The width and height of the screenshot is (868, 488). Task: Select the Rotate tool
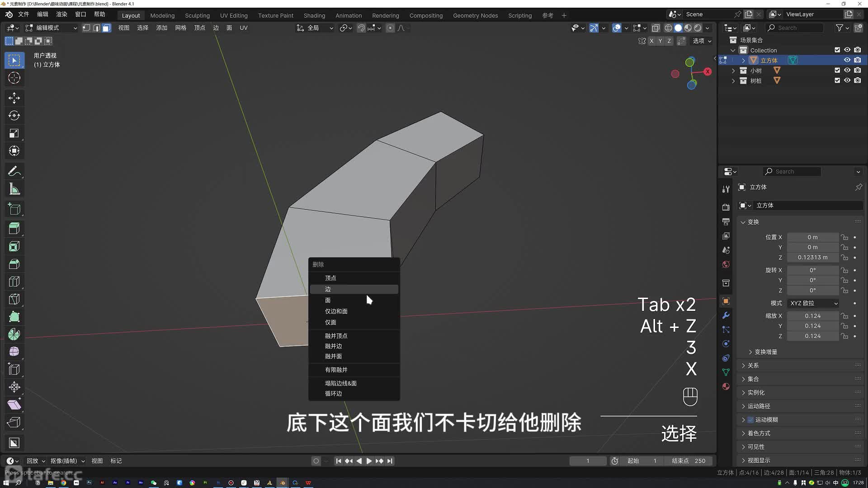[x=14, y=115]
